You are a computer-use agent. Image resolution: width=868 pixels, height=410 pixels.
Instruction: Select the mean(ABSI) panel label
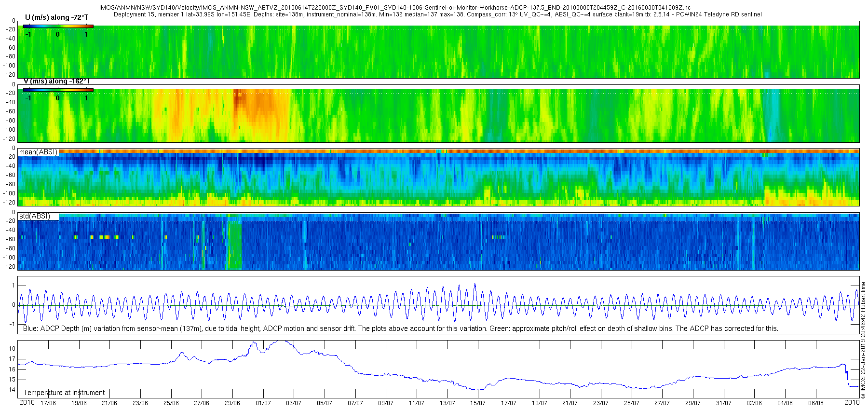(x=39, y=152)
